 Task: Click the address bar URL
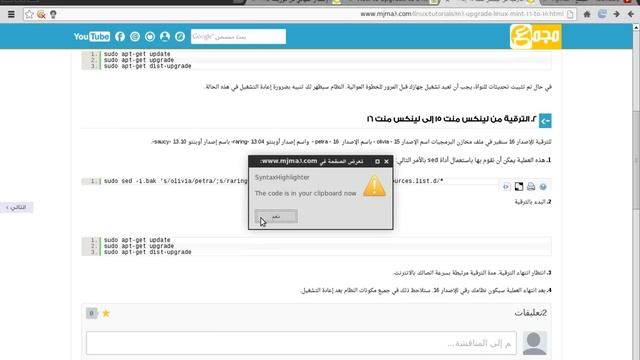click(462, 14)
